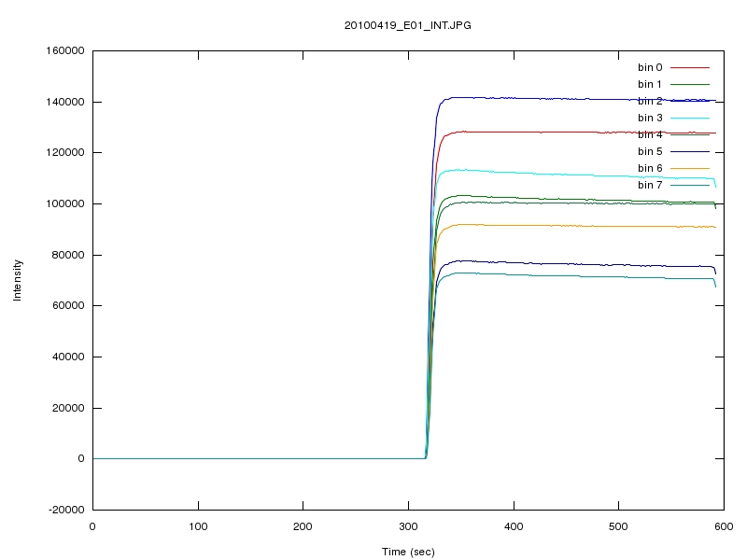Viewport: 747px width, 560px height.
Task: Click the 400 x-axis tick label
Action: (514, 526)
